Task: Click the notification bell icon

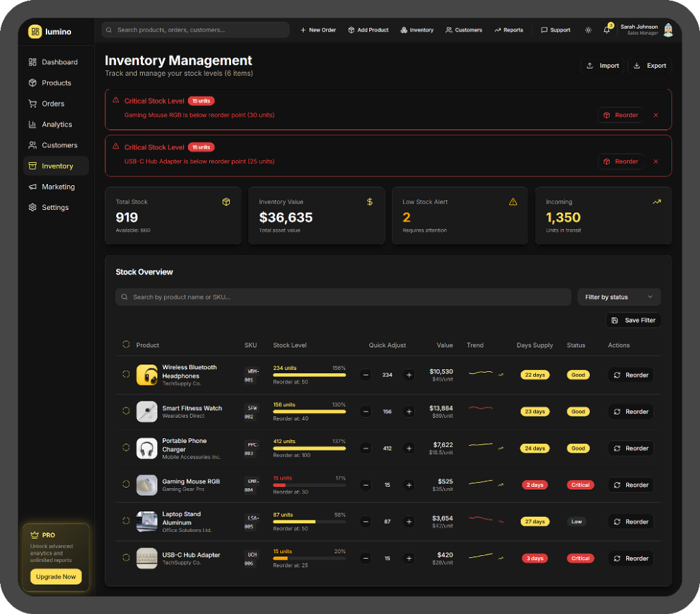Action: click(608, 29)
